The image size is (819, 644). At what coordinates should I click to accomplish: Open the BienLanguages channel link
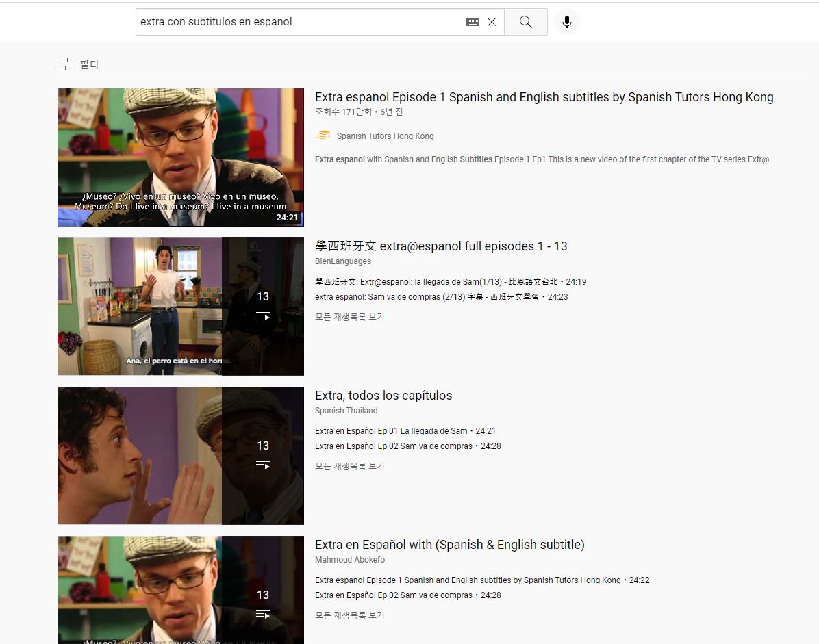[x=342, y=261]
